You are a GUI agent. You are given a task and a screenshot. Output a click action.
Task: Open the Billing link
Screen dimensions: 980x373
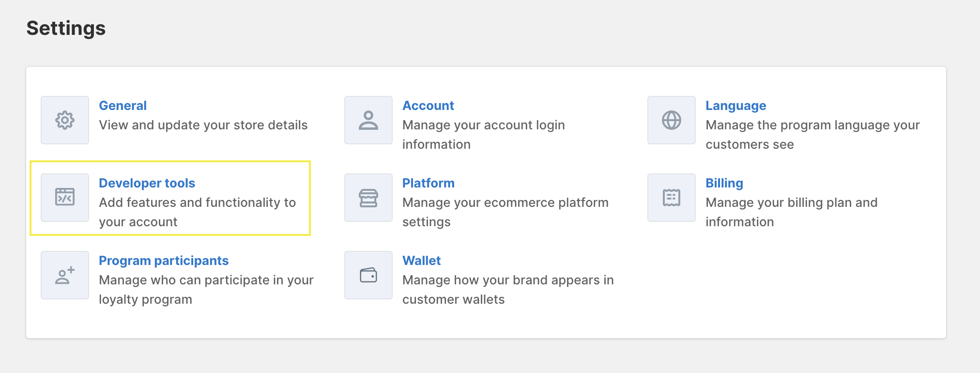tap(724, 183)
